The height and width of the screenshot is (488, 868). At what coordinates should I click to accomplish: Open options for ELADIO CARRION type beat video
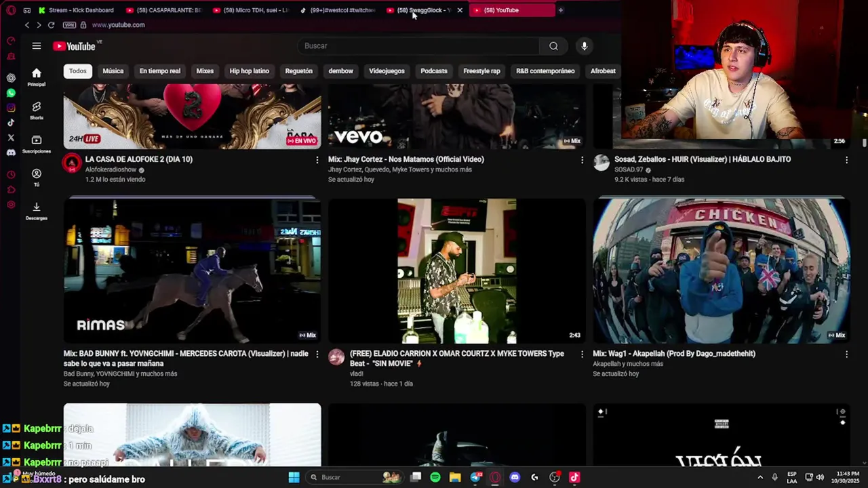pos(582,354)
